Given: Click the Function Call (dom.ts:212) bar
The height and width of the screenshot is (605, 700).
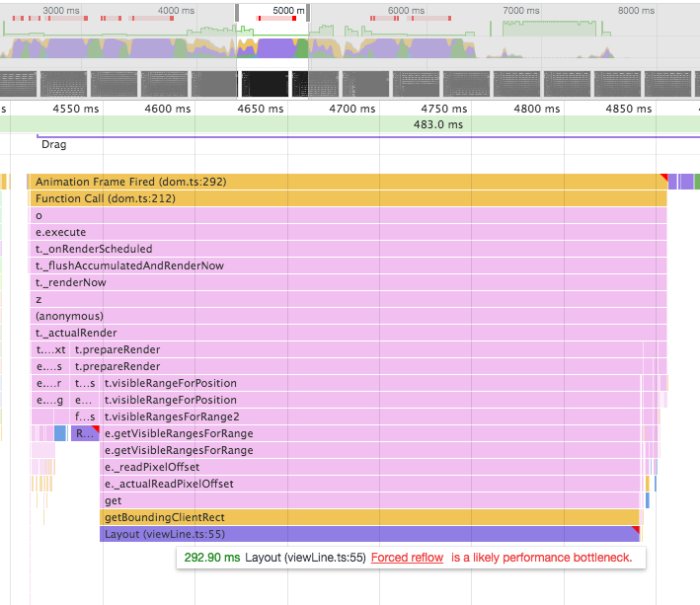Looking at the screenshot, I should pos(348,198).
